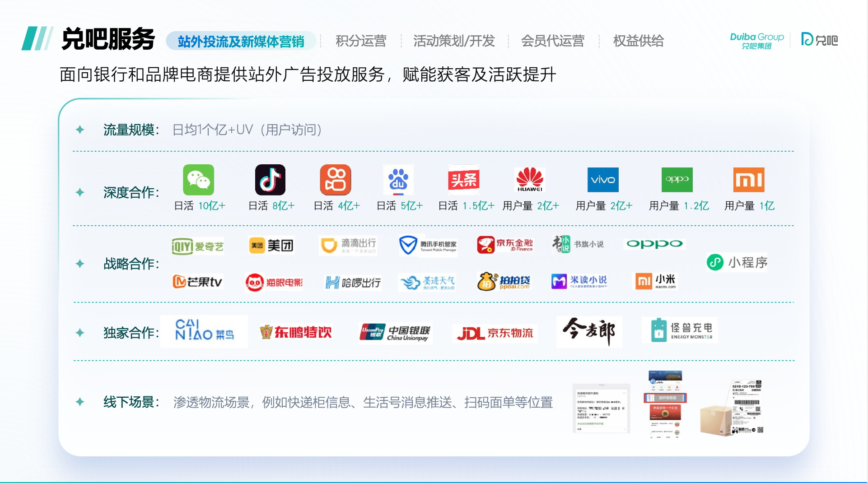Click the vivo blue logo icon
This screenshot has width=868, height=483.
point(603,180)
